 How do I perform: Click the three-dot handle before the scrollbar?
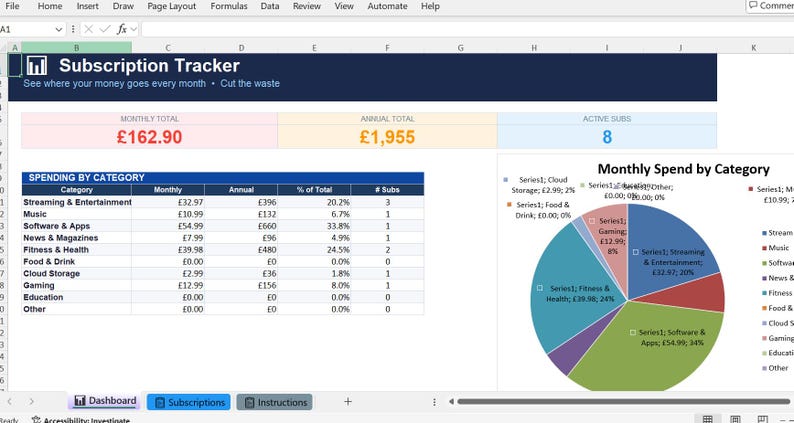point(434,402)
